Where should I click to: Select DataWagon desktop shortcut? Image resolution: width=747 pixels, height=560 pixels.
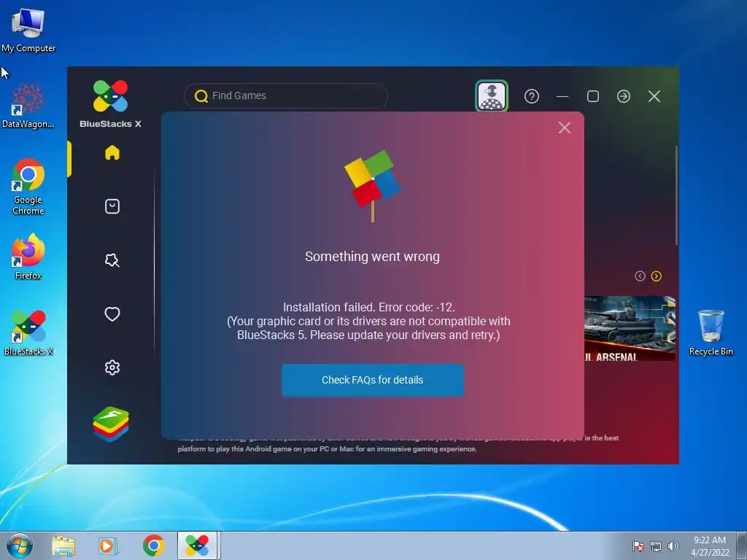pos(28,106)
